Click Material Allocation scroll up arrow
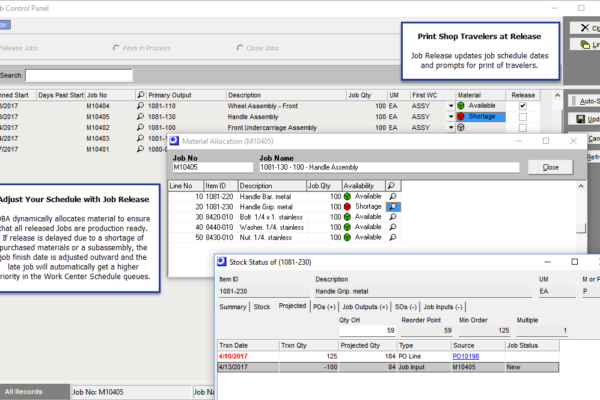Viewport: 600px width, 400px height. [x=581, y=186]
